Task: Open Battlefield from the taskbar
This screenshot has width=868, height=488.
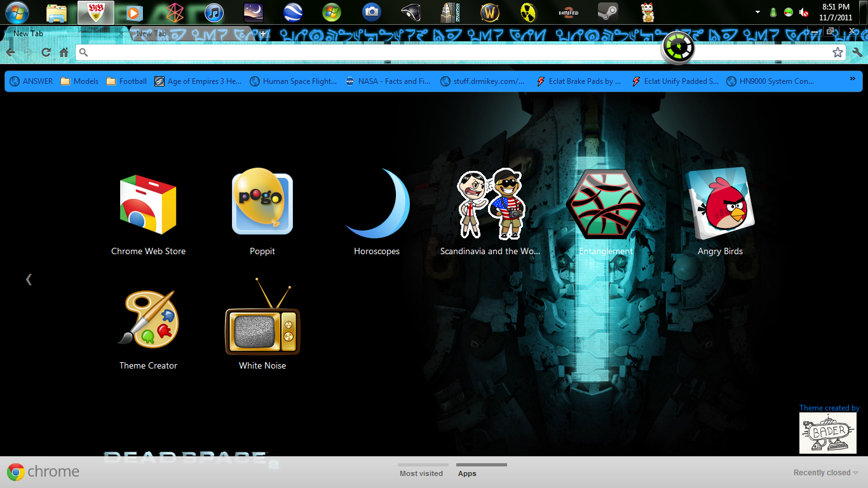Action: (x=568, y=12)
